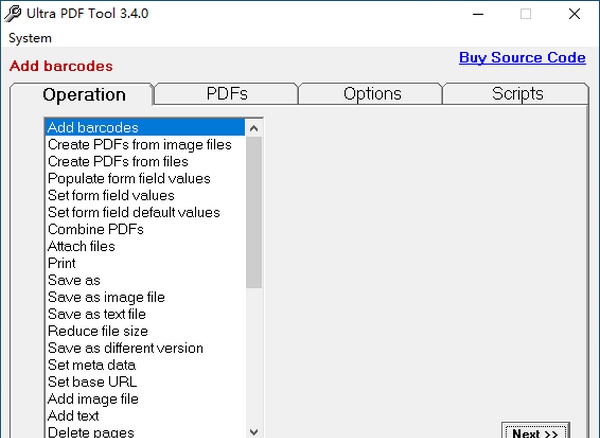600x438 pixels.
Task: Click the operation list scrollbar thumb
Action: (254, 212)
